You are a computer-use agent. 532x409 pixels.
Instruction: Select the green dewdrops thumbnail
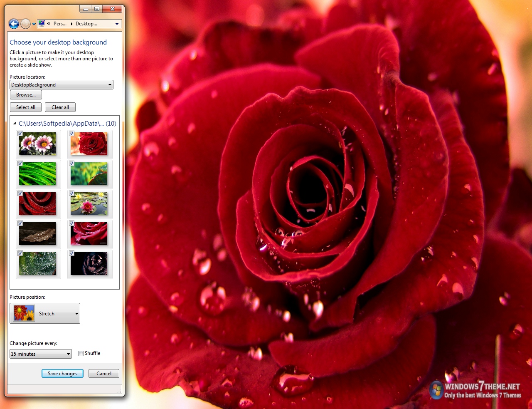point(37,264)
